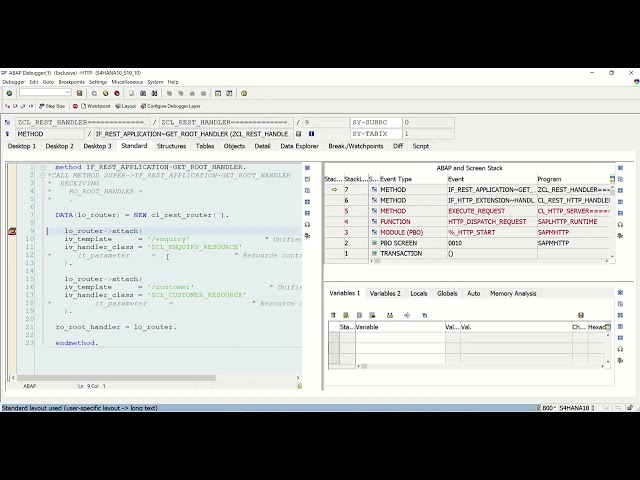This screenshot has width=640, height=480.
Task: Click the Create New Session icon
Action: point(218,93)
